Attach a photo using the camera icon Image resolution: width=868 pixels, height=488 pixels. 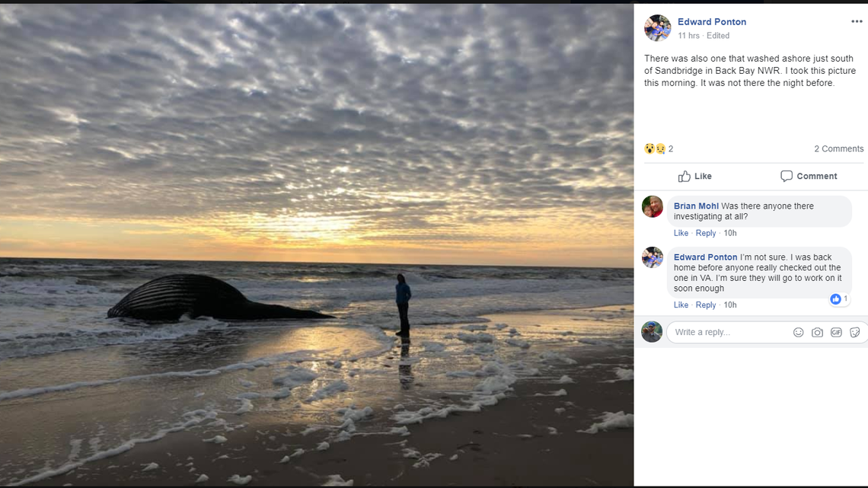point(817,332)
